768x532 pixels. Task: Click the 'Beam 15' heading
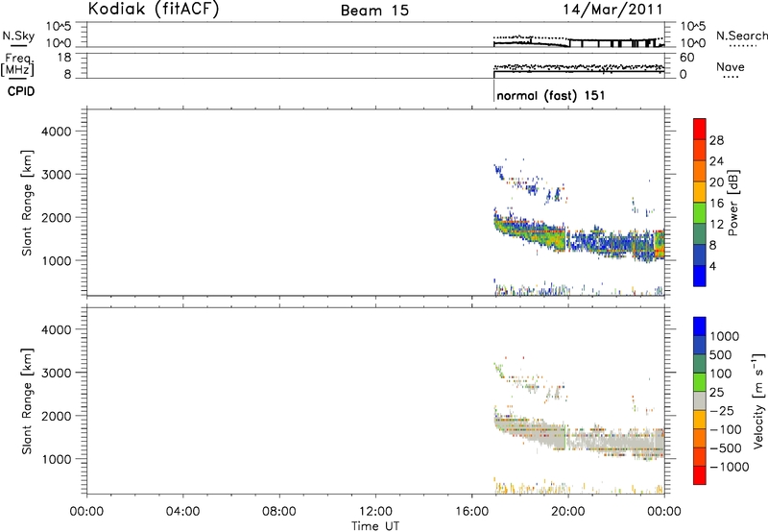(x=374, y=11)
